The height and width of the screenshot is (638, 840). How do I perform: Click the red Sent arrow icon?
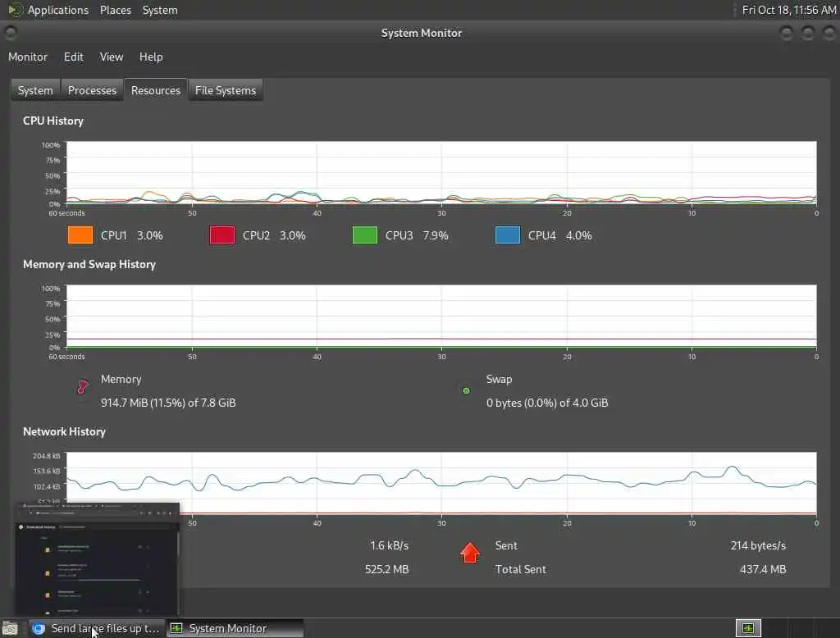(470, 553)
